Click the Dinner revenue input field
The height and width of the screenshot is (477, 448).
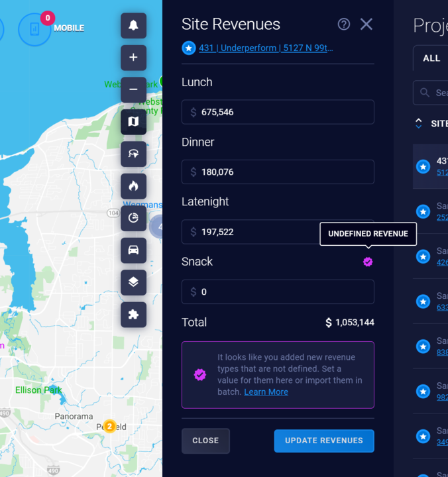[x=278, y=172]
